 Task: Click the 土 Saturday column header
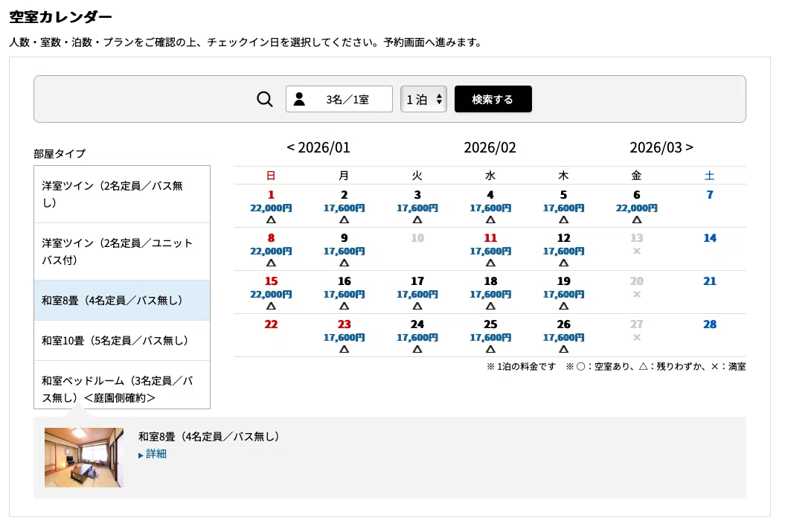point(709,175)
